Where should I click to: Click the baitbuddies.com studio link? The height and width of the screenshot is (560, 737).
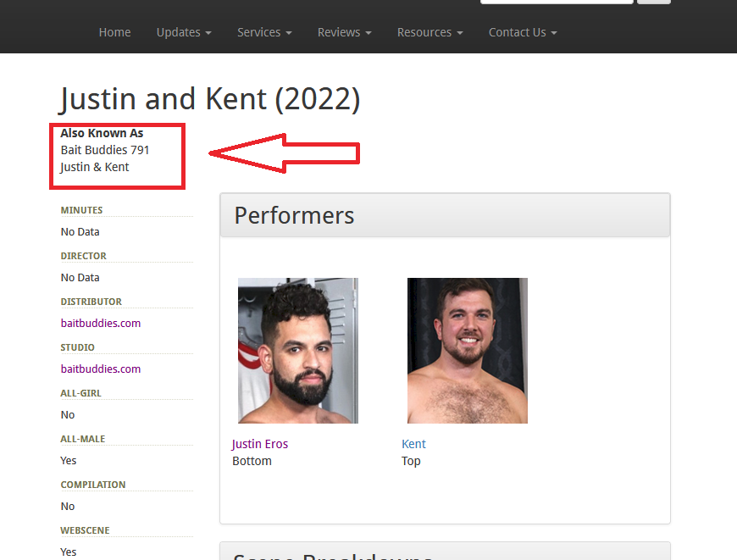coord(100,369)
